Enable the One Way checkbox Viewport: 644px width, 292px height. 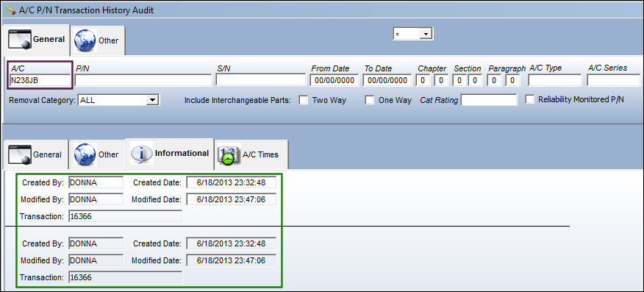point(370,100)
